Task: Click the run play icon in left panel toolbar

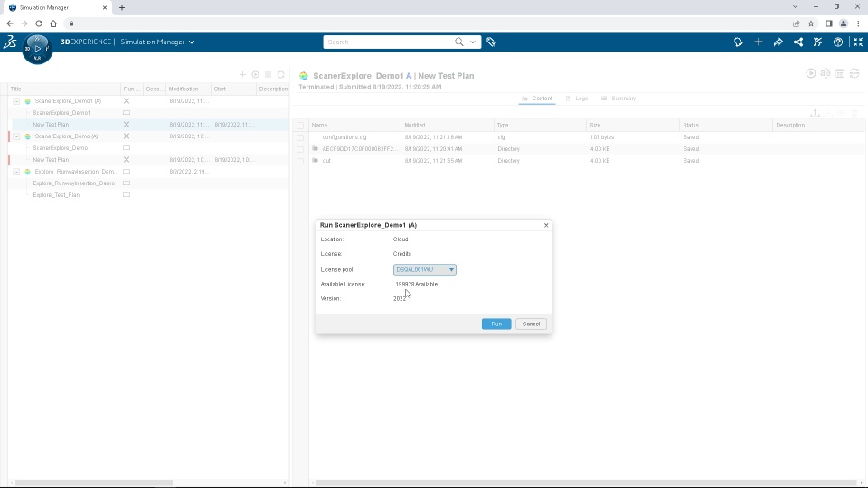Action: point(255,75)
